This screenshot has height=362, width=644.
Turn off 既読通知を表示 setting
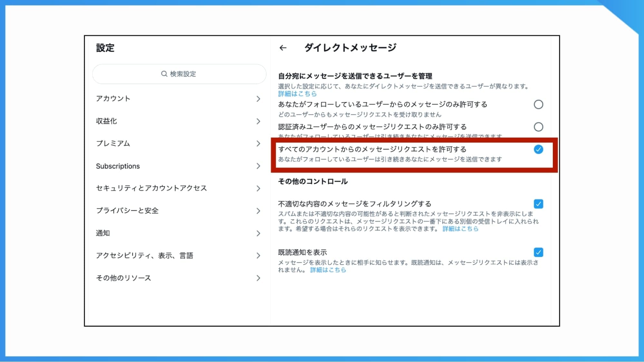tap(538, 252)
